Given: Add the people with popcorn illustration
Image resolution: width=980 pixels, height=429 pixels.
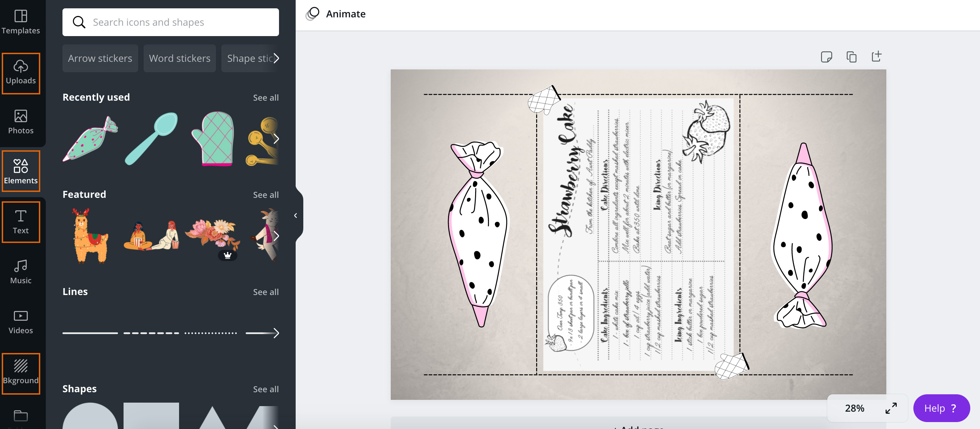Looking at the screenshot, I should tap(151, 235).
